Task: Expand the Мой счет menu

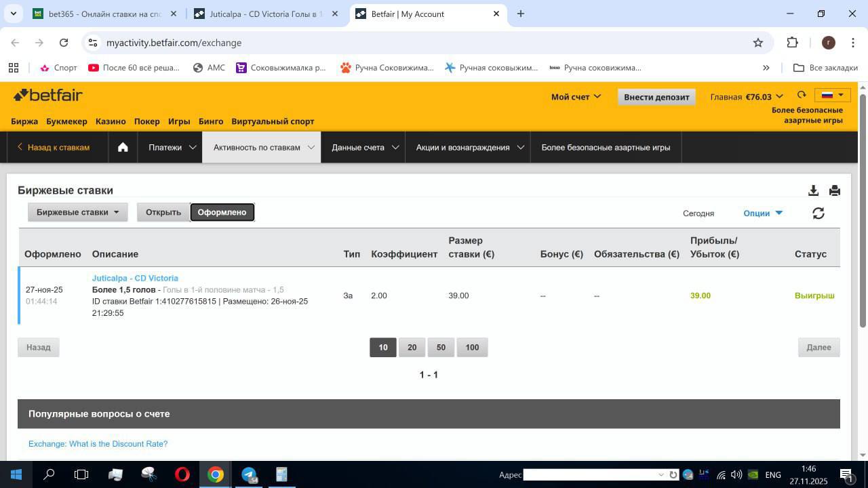Action: click(x=576, y=97)
